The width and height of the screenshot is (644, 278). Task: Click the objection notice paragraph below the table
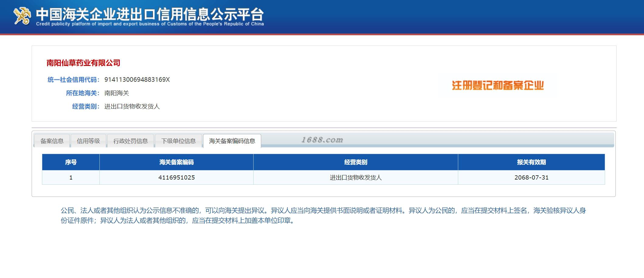323,215
